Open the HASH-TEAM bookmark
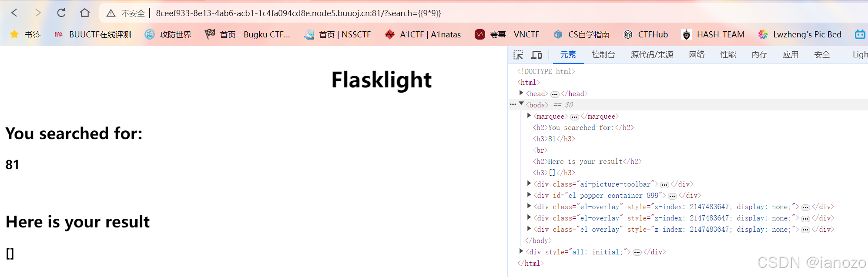 coord(713,34)
